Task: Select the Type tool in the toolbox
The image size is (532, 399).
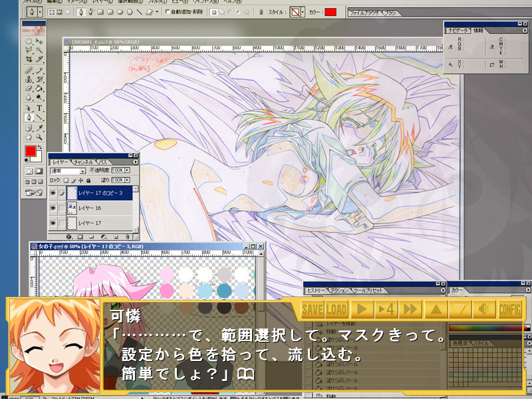Action: 40,108
